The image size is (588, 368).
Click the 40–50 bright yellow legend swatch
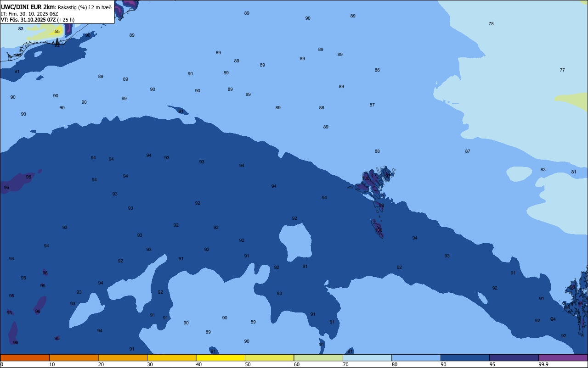coord(220,357)
